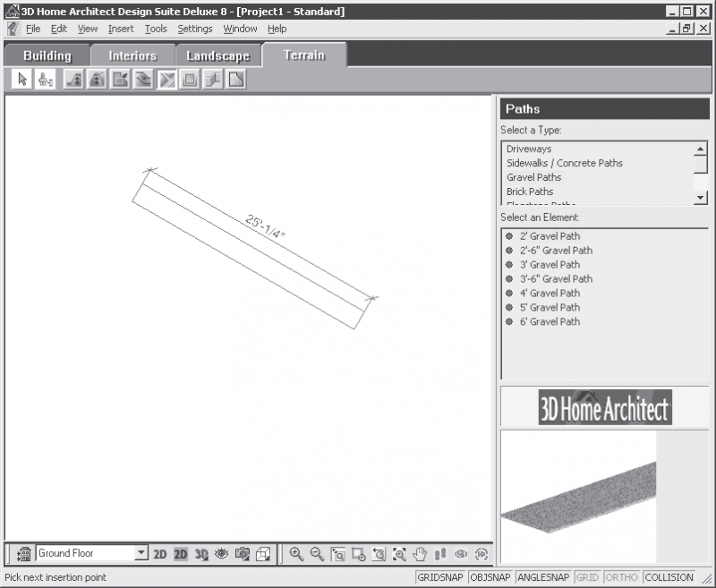Select the sloped layers terrain tool
This screenshot has width=716, height=588.
[143, 80]
